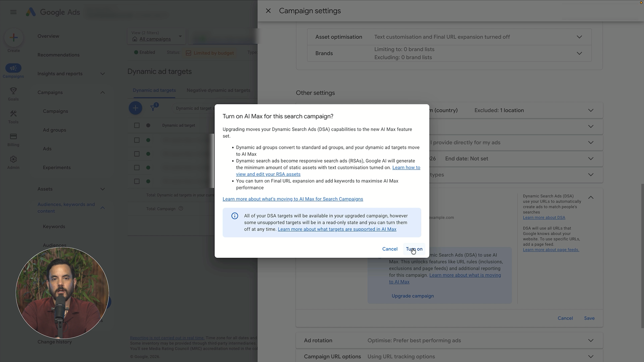Click the Dynamic ad target column header

pyautogui.click(x=179, y=125)
